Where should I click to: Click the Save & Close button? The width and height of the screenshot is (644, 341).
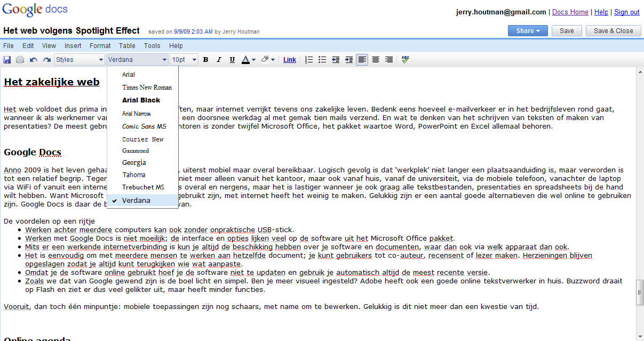pyautogui.click(x=613, y=31)
